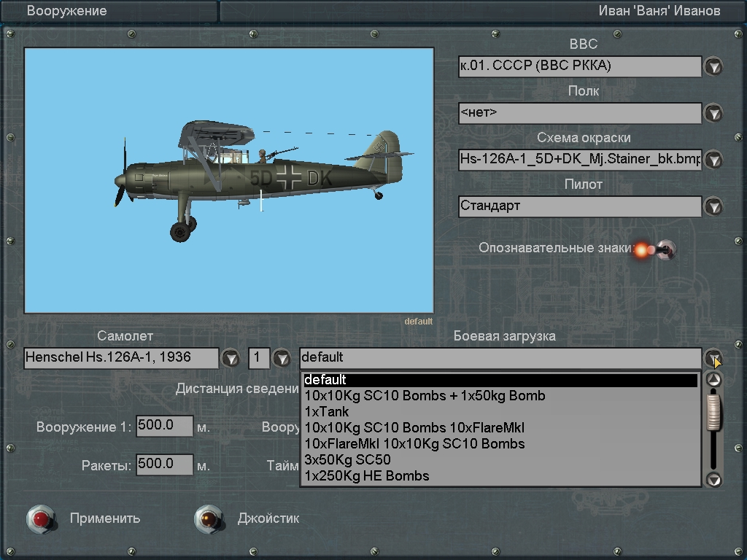The width and height of the screenshot is (747, 560).
Task: Expand the Полк regiment dropdown
Action: 713,113
